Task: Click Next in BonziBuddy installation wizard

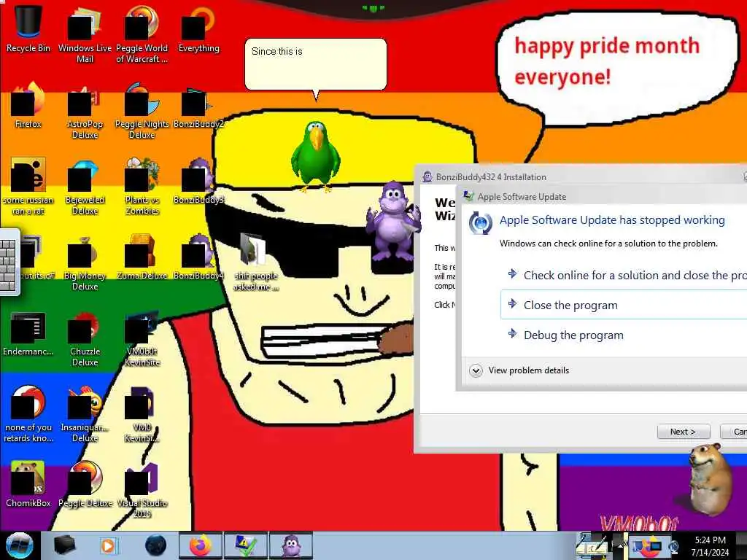Action: pyautogui.click(x=683, y=432)
